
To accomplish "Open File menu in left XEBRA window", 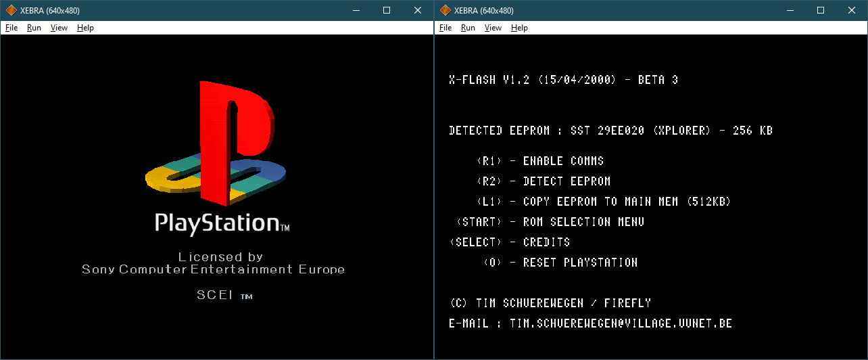I will coord(11,28).
